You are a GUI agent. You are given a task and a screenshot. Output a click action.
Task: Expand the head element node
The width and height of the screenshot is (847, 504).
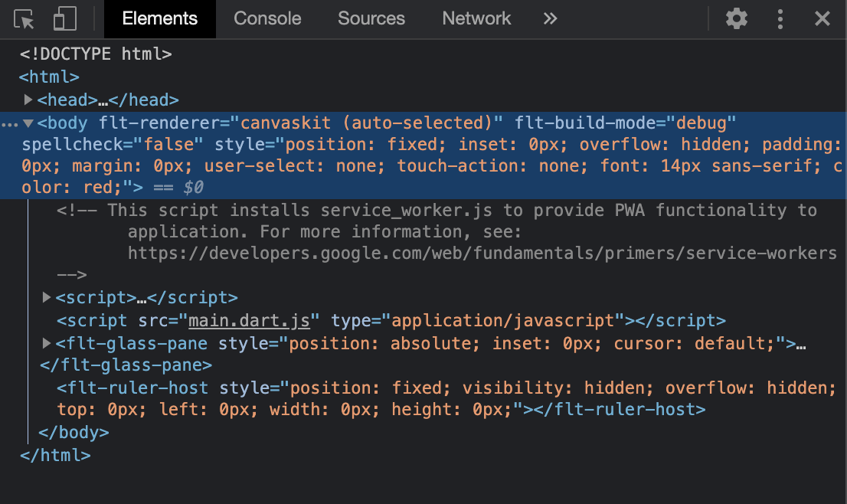pyautogui.click(x=28, y=100)
